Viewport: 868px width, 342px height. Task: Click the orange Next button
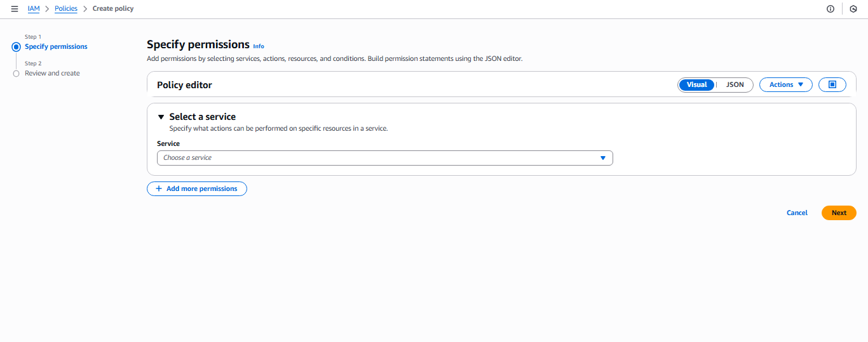[x=838, y=213]
